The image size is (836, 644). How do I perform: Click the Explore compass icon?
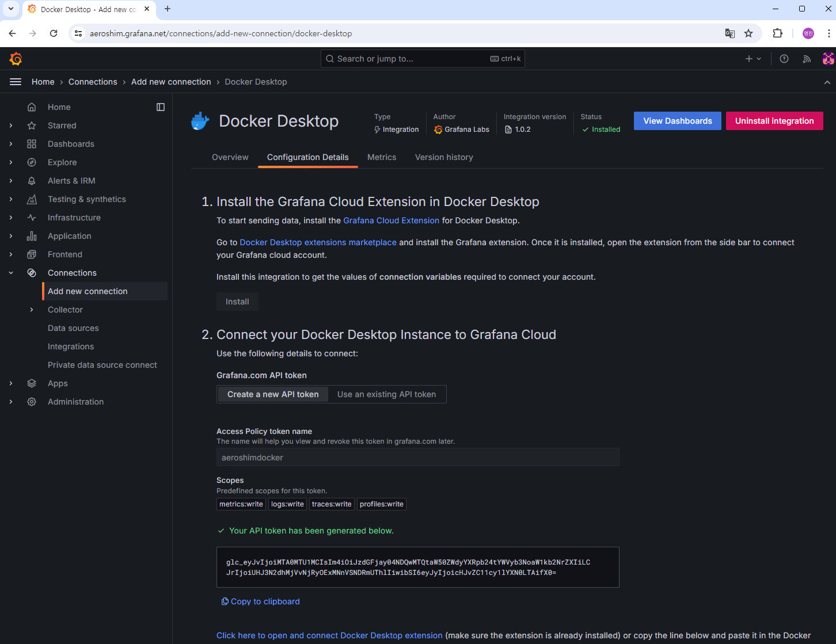pyautogui.click(x=32, y=162)
